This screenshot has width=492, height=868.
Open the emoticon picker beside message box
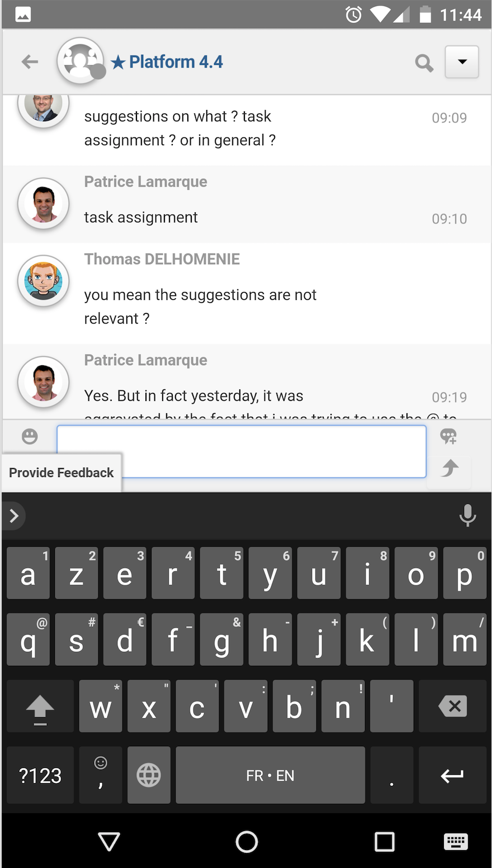30,436
